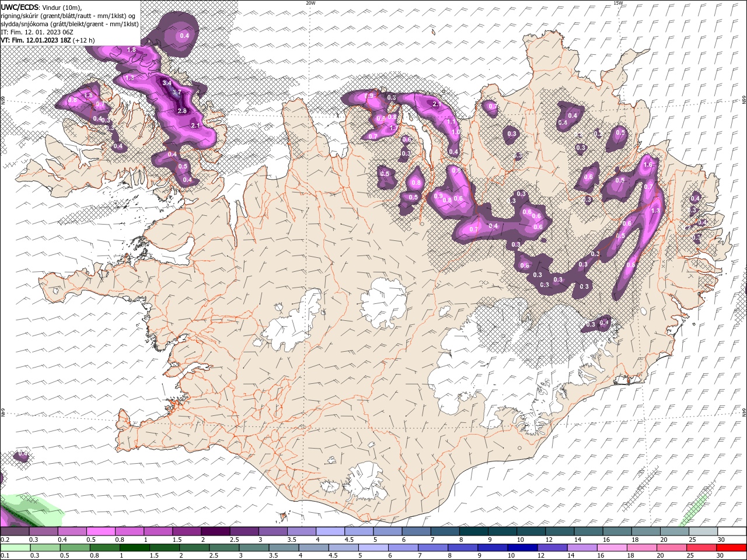Click bottom-row deep blue swatch between 10 and 12
This screenshot has height=560, width=747.
[x=522, y=548]
